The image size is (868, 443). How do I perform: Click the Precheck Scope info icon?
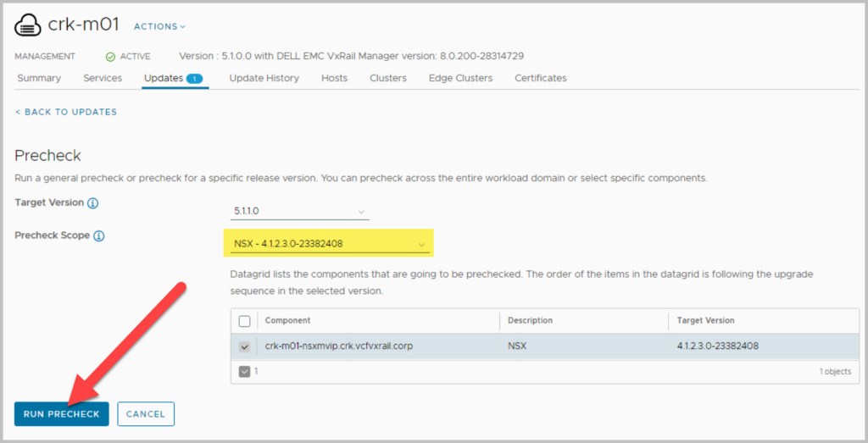pos(98,236)
